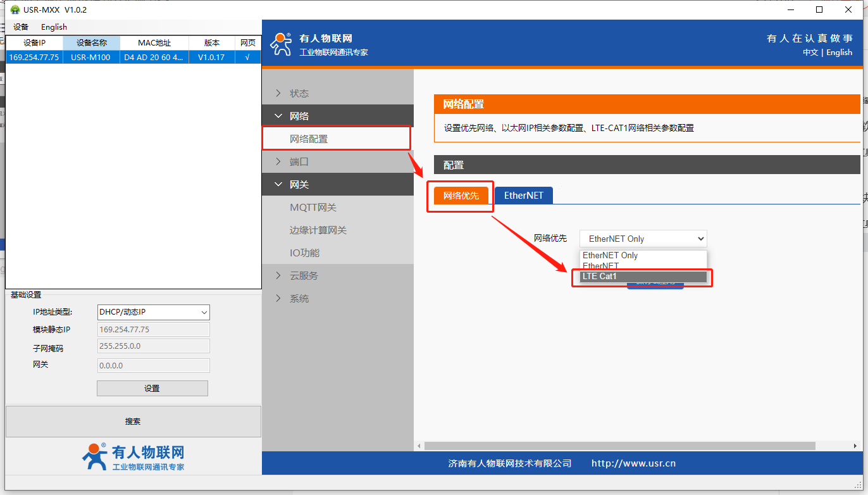Minimize the USR-MXX window

[x=790, y=9]
